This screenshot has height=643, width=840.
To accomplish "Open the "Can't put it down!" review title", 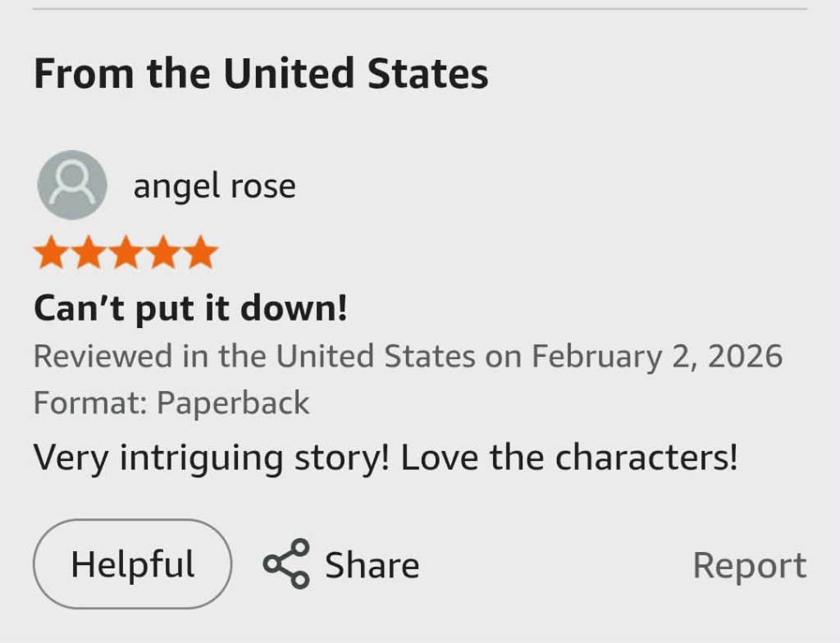I will click(x=190, y=309).
